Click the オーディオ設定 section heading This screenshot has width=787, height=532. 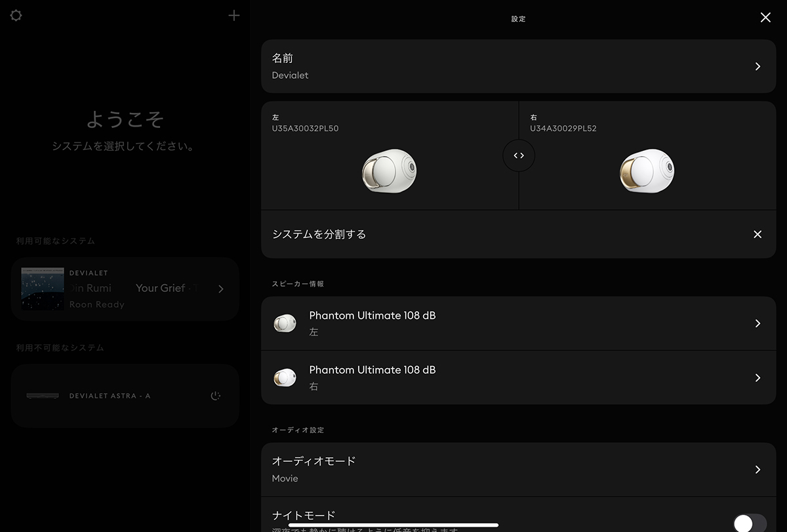pos(298,430)
